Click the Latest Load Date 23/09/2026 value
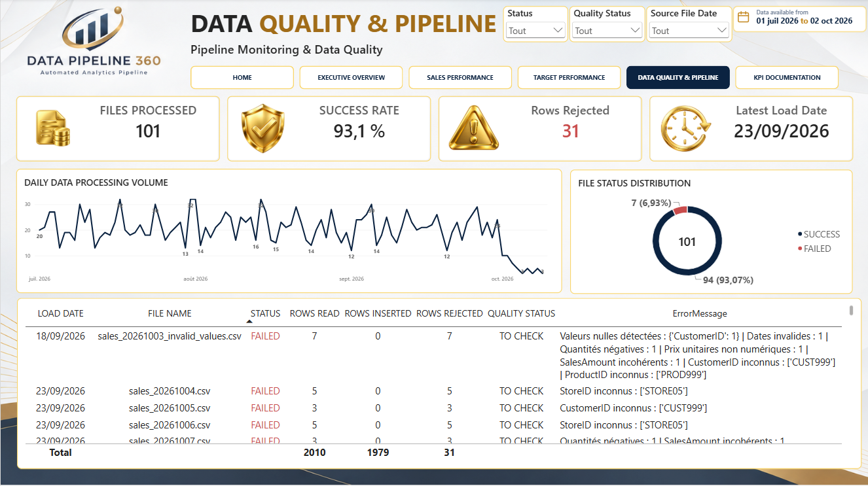The image size is (868, 486). pos(782,131)
